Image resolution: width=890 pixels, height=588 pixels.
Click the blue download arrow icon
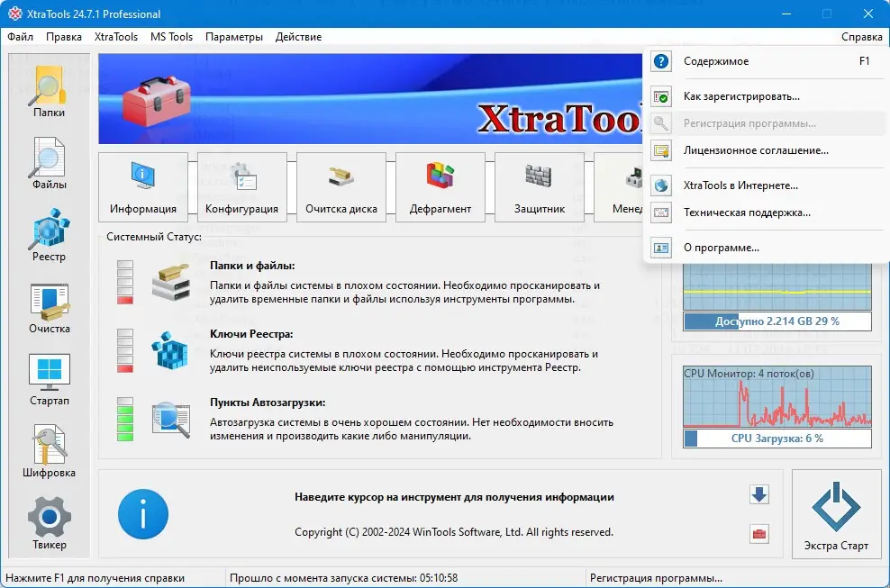(x=759, y=494)
